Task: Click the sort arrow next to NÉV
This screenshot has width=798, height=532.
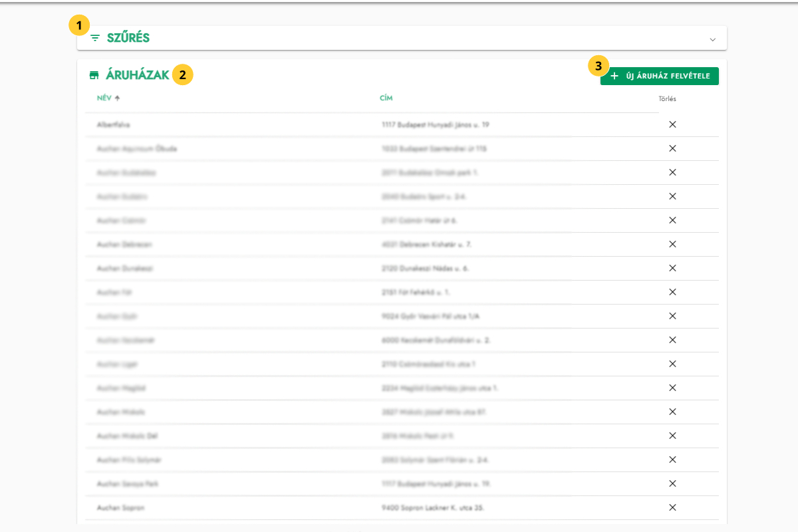Action: coord(118,98)
